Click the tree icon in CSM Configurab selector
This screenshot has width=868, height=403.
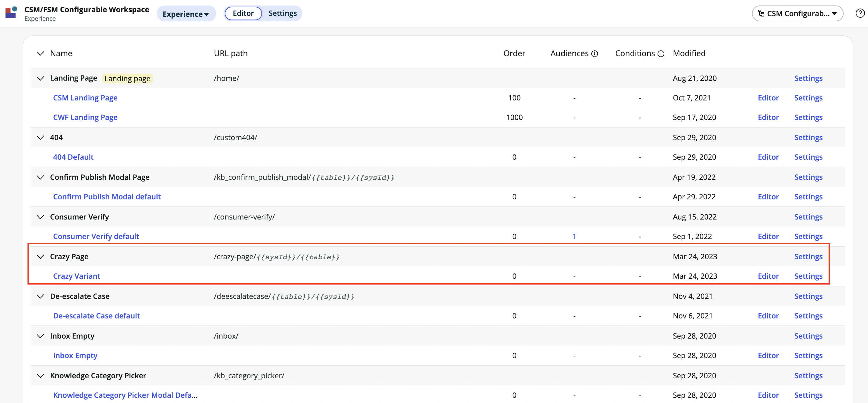click(761, 13)
